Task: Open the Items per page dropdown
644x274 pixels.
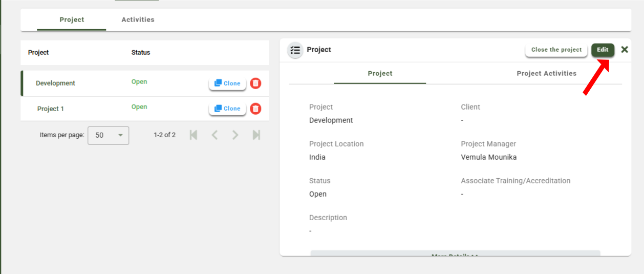Action: 109,135
